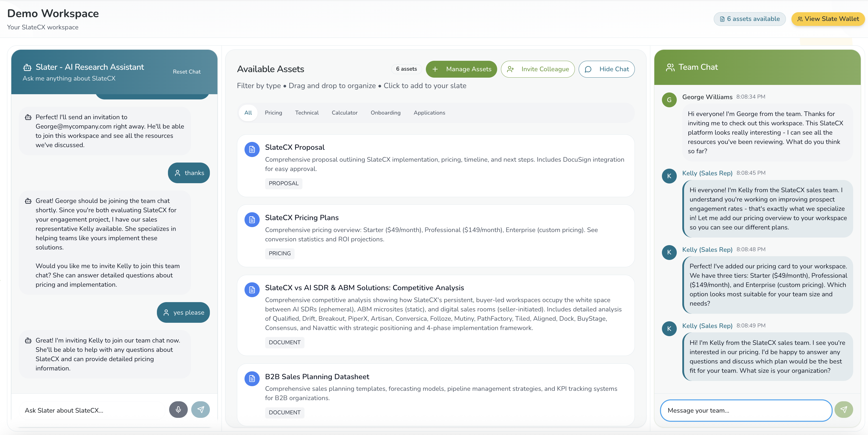Click the microphone voice input icon
Image resolution: width=868 pixels, height=435 pixels.
point(178,409)
